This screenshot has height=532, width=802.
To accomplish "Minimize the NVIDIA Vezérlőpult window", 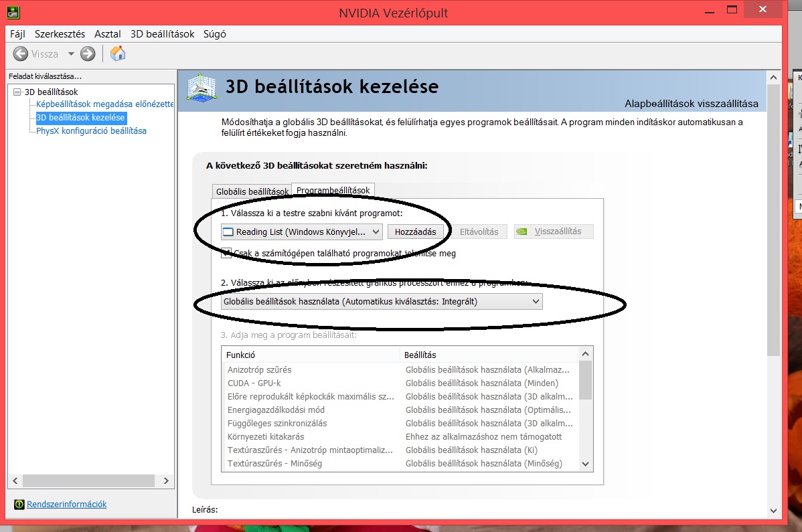I will pyautogui.click(x=710, y=11).
